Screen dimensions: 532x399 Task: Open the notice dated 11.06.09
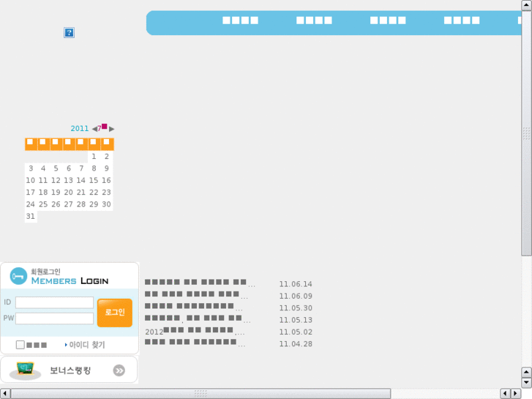point(196,294)
